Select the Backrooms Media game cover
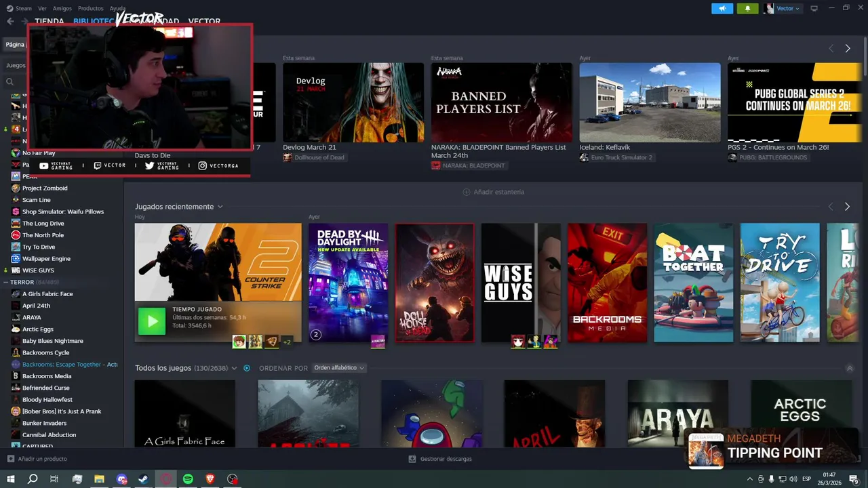868x488 pixels. coord(607,283)
